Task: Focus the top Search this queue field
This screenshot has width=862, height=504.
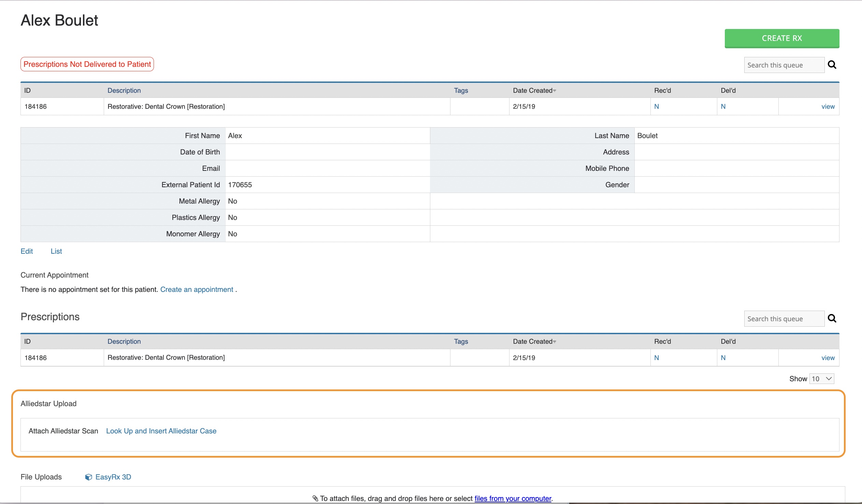Action: point(784,65)
